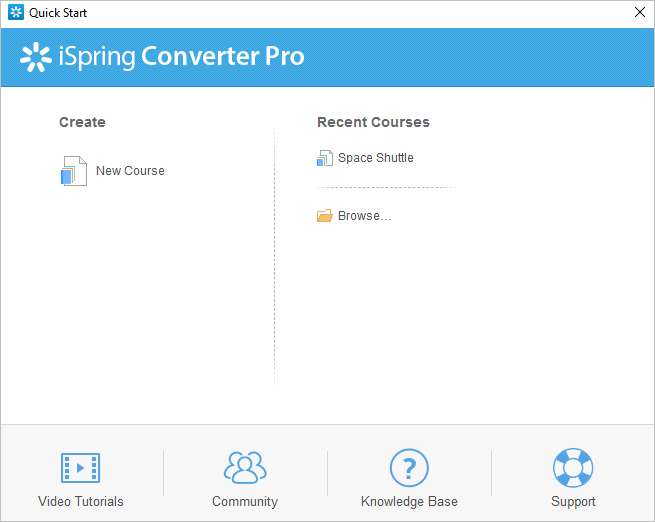Open the Support lifebuoy icon
Screen dimensions: 655x522
573,467
